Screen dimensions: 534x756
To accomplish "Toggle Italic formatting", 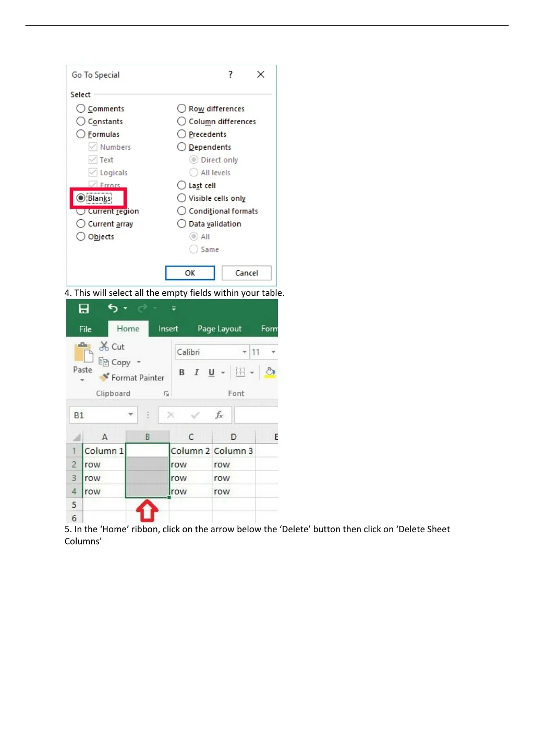I will pyautogui.click(x=197, y=373).
